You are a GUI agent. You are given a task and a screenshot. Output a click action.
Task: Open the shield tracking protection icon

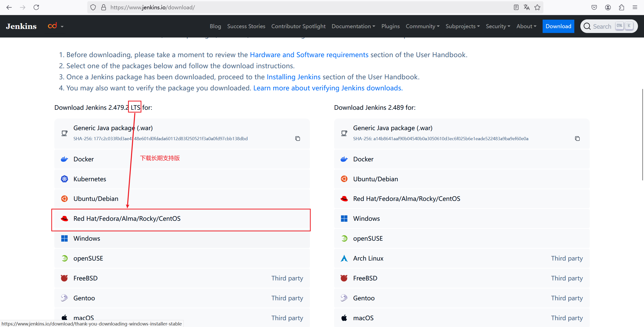pos(93,7)
